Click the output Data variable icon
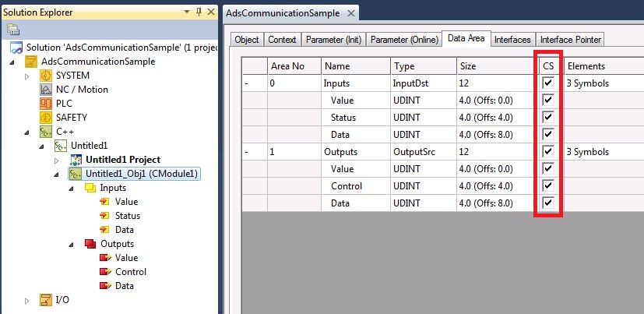Viewport: 644px width, 314px height. pos(106,286)
